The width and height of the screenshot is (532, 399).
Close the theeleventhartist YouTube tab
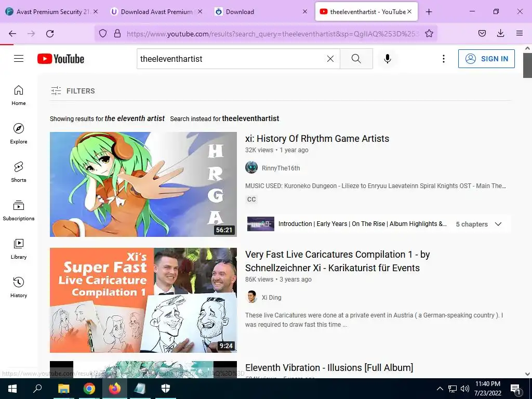pos(409,11)
